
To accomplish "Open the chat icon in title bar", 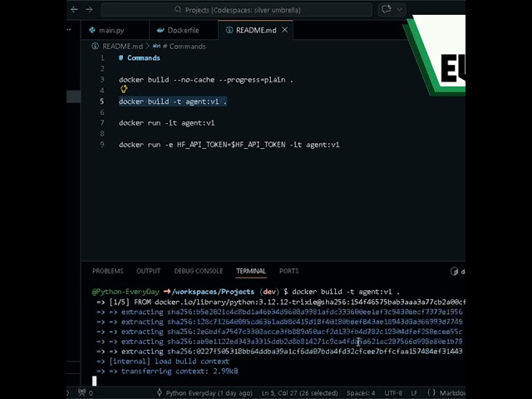I will 386,9.
